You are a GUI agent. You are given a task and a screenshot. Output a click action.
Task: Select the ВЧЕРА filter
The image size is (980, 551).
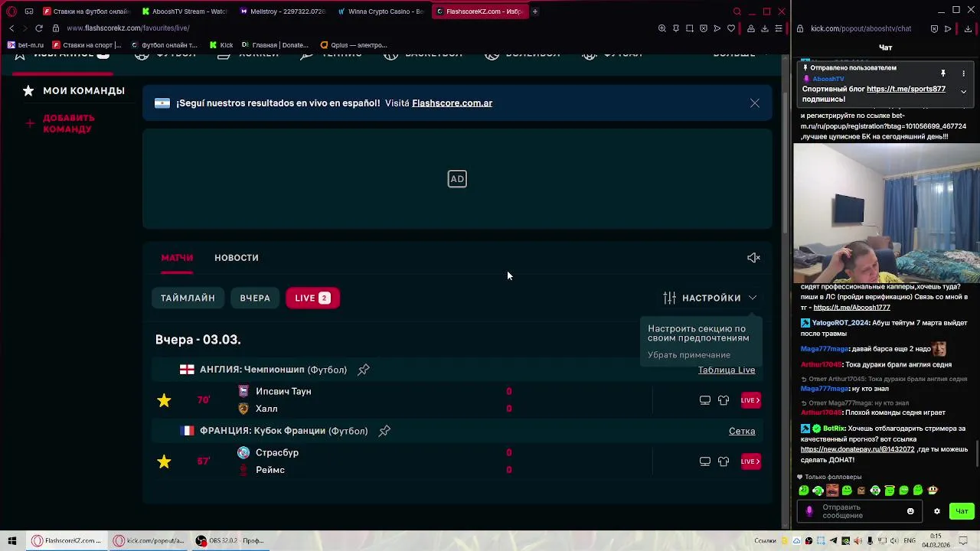[255, 298]
